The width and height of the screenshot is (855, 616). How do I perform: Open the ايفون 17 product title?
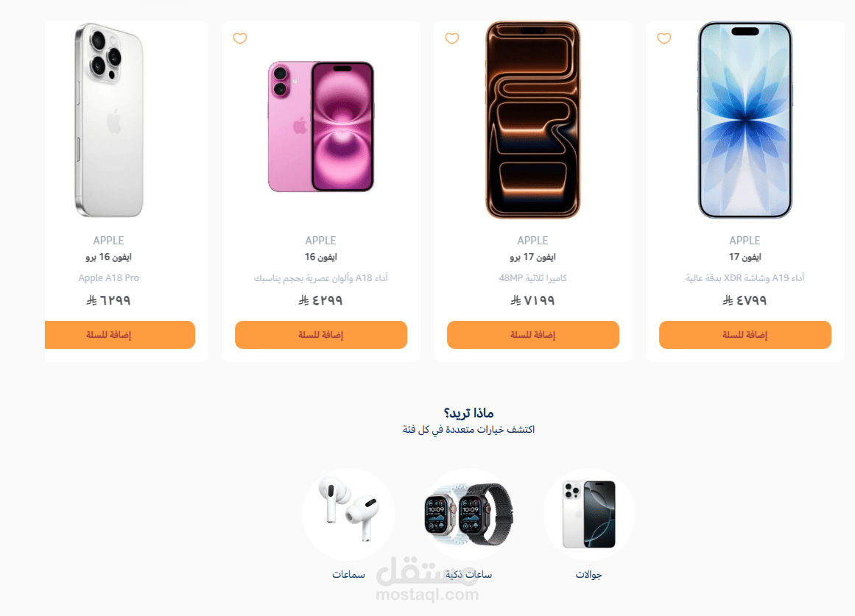[x=745, y=257]
